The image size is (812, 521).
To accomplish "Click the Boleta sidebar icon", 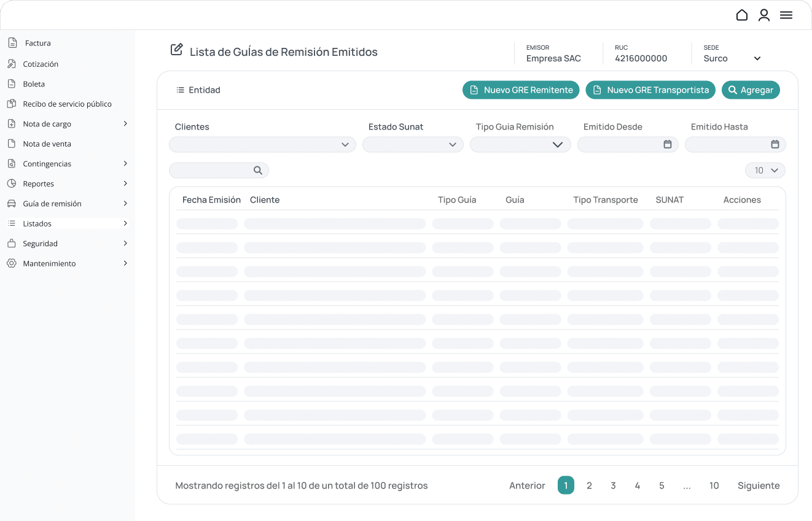I will [11, 84].
